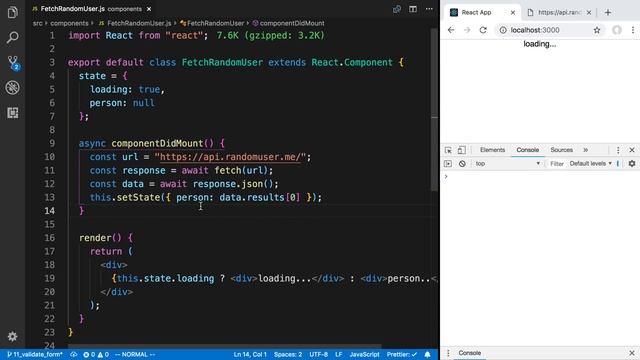Switch to the api.randomuser browser tab
The image size is (640, 360).
tap(559, 12)
